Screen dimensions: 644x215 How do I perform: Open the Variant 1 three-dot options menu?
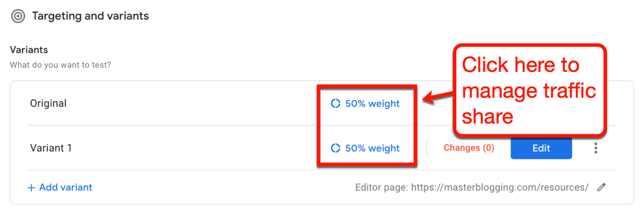(596, 148)
